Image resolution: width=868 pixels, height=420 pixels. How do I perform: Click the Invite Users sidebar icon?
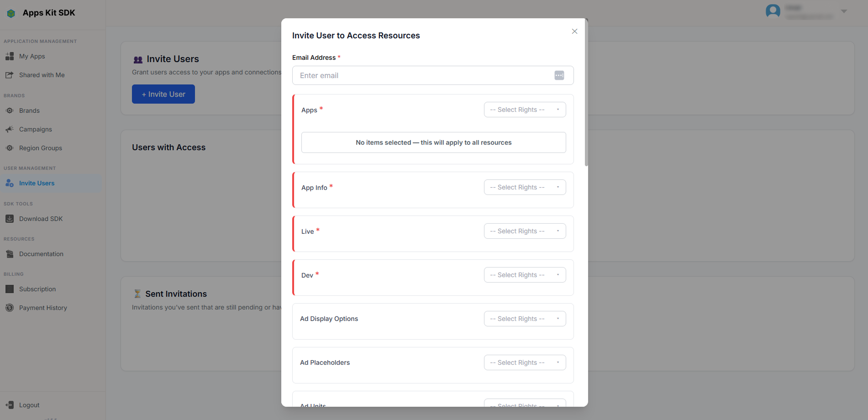[10, 183]
